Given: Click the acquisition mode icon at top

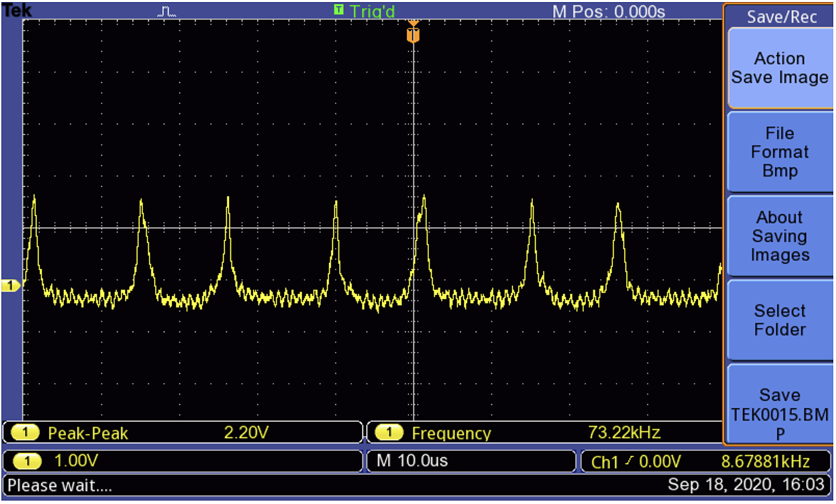Looking at the screenshot, I should click(x=167, y=12).
